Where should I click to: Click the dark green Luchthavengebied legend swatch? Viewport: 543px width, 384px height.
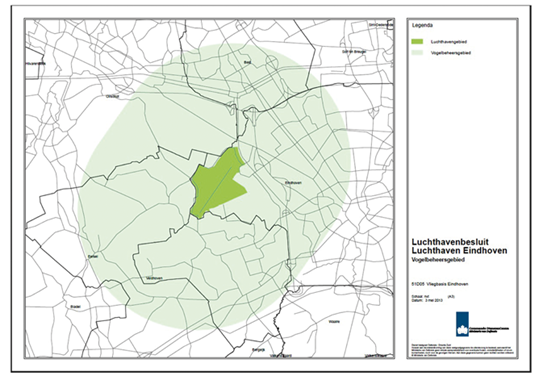[417, 42]
